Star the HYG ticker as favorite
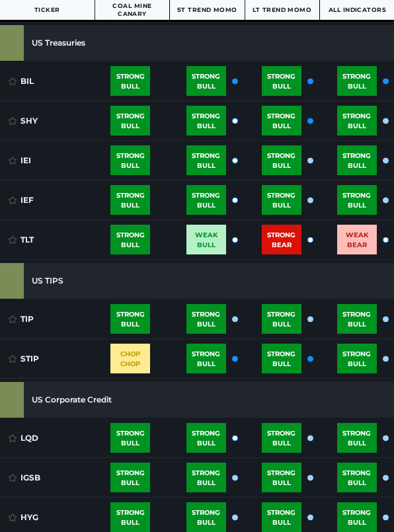This screenshot has width=394, height=532. [x=13, y=518]
